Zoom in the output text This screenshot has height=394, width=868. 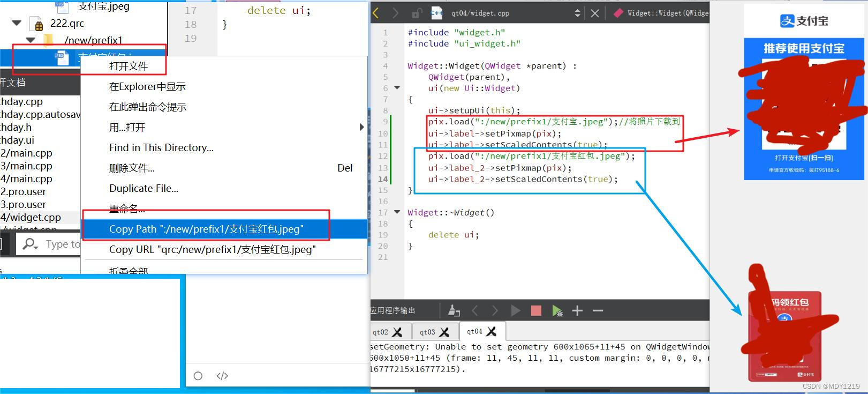577,310
